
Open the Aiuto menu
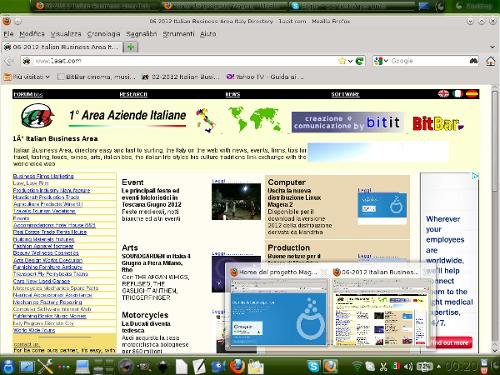click(x=208, y=34)
